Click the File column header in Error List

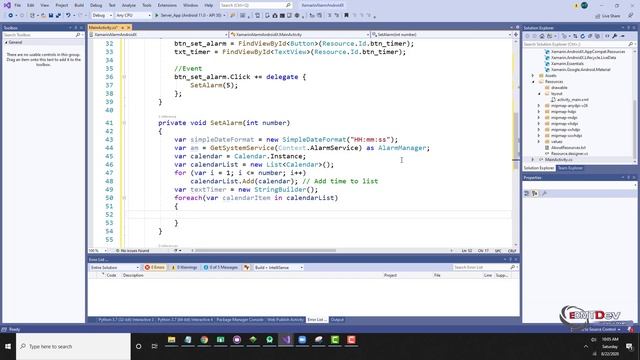pos(437,276)
